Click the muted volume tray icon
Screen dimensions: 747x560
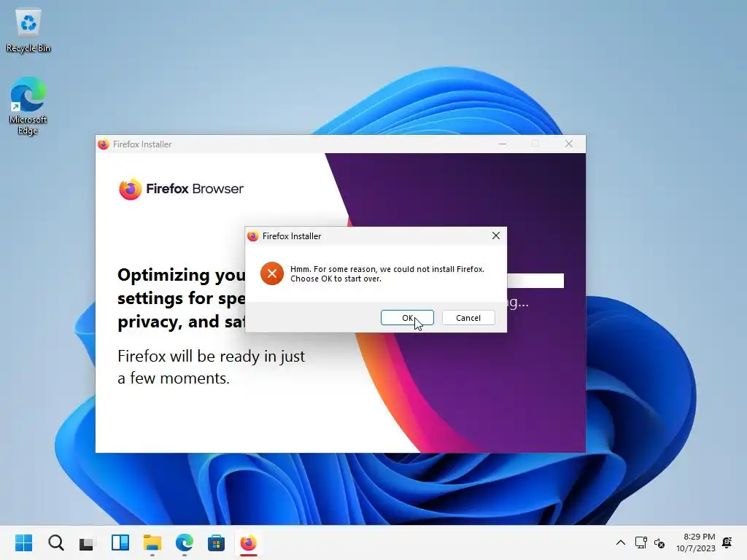tap(659, 542)
